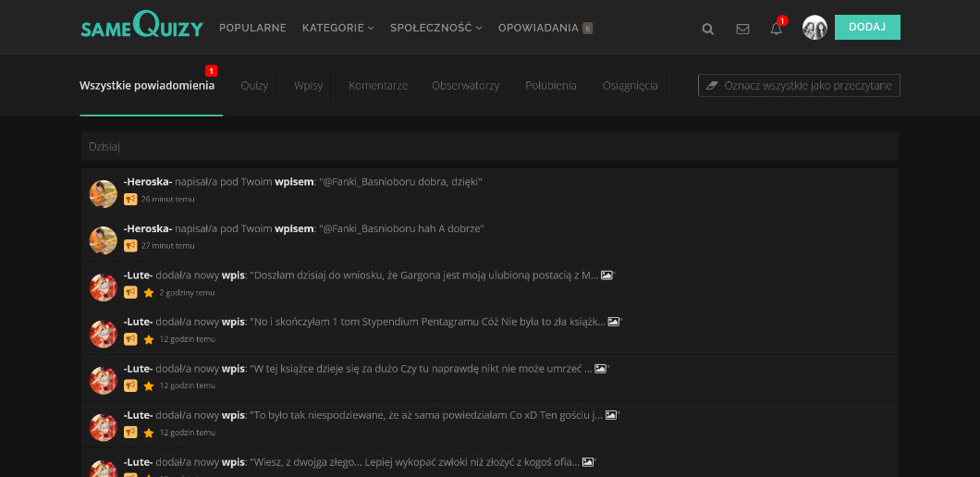Open the Popularne menu item
The height and width of the screenshot is (477, 980).
252,28
